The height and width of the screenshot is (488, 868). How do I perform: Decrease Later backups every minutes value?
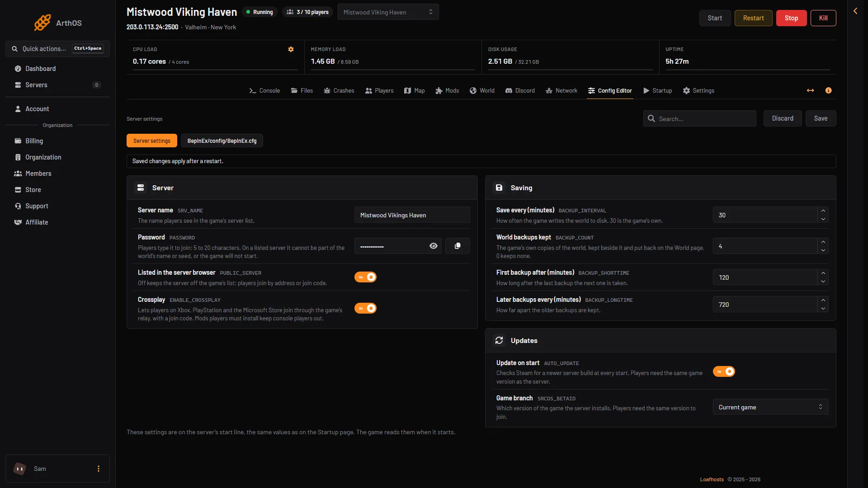[823, 309]
